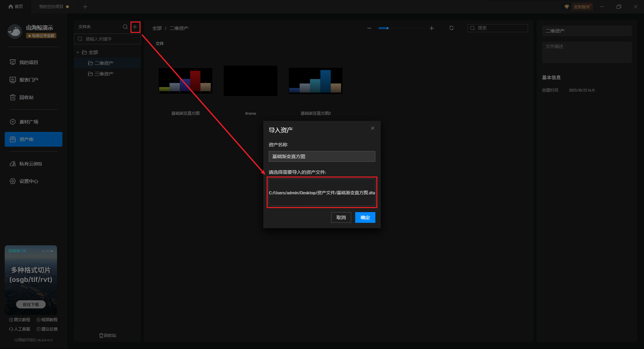
Task: Click 确定 to confirm the import
Action: (365, 217)
